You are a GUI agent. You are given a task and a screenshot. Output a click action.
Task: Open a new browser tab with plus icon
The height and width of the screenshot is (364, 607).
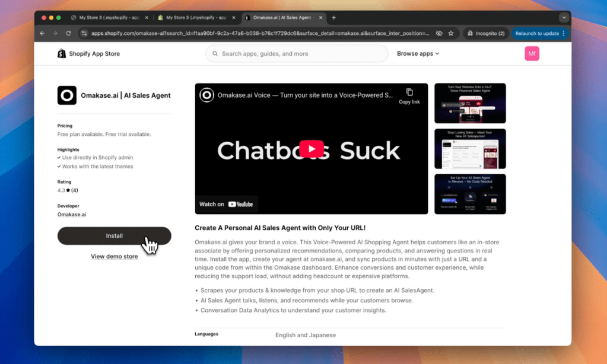[x=333, y=18]
